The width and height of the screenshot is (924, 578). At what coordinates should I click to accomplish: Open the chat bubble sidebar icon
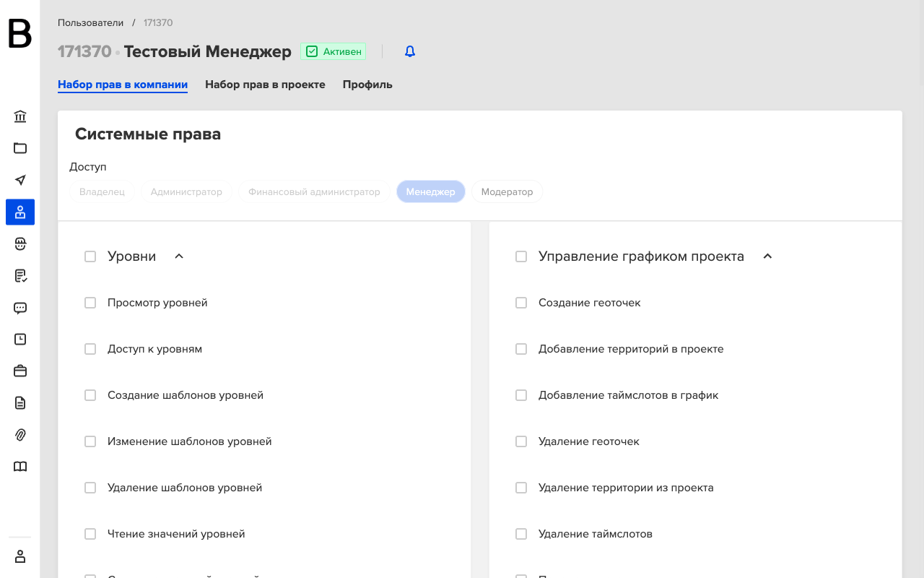point(20,308)
